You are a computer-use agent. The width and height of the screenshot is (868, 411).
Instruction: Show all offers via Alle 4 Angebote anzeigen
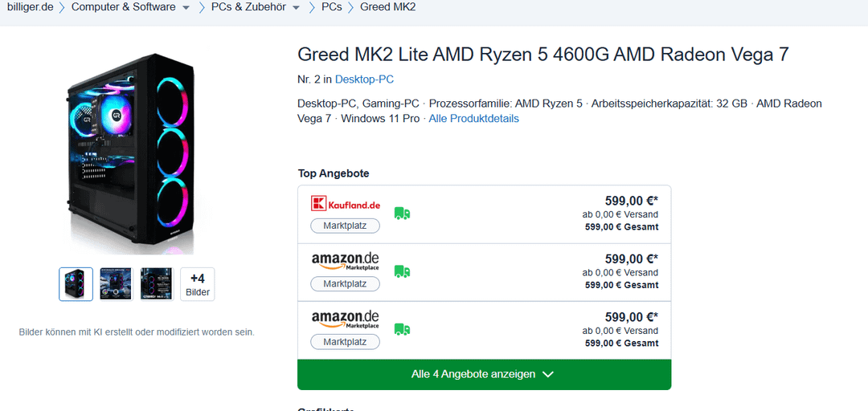click(x=485, y=375)
